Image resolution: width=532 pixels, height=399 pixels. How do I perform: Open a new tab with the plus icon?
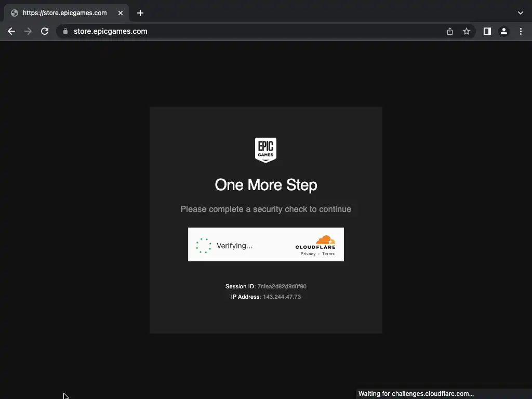point(140,13)
